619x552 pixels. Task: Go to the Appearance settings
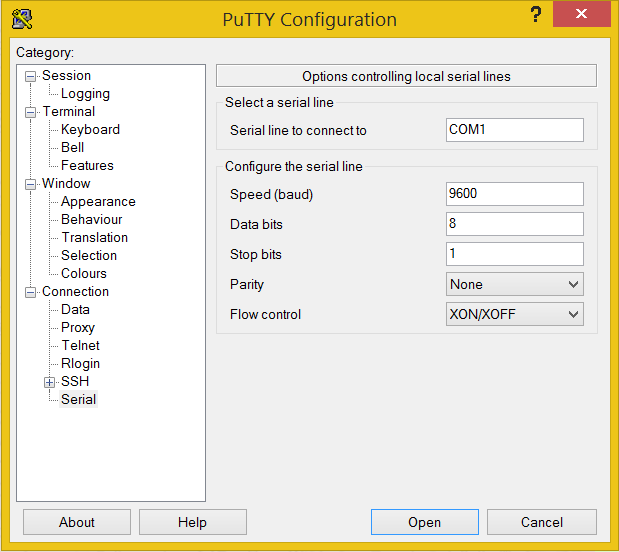pos(98,202)
